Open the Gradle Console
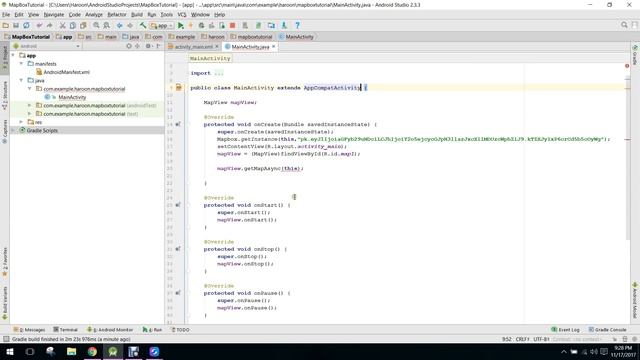This screenshot has height=360, width=640. (607, 330)
